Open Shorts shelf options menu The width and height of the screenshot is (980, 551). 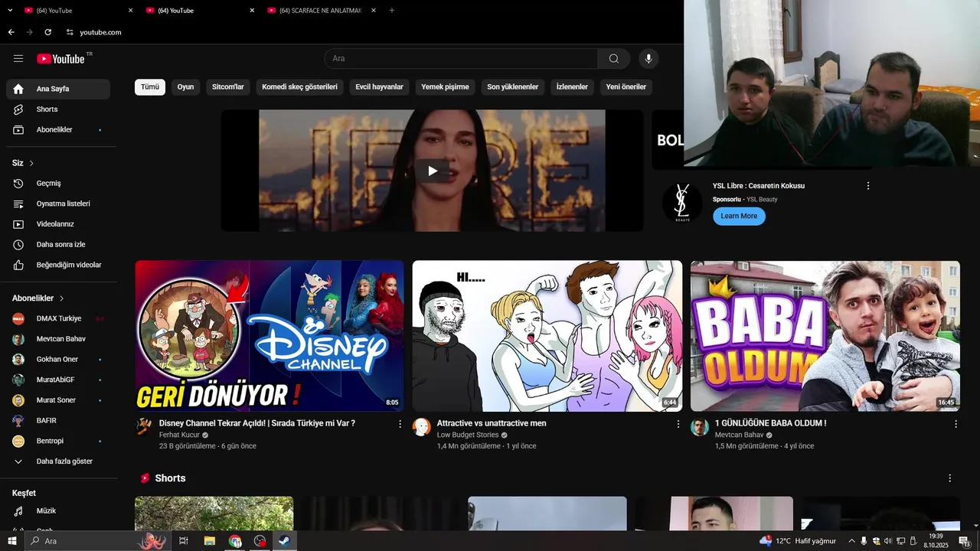(949, 478)
